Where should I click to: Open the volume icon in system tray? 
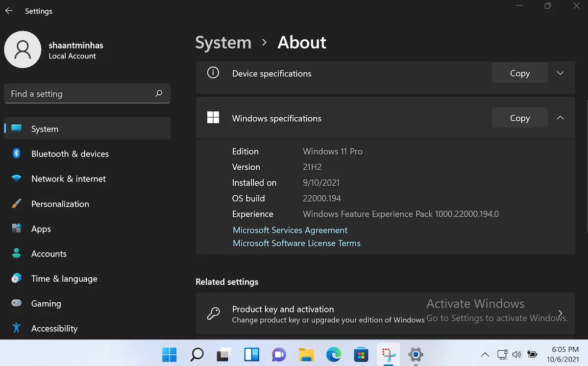pos(516,354)
